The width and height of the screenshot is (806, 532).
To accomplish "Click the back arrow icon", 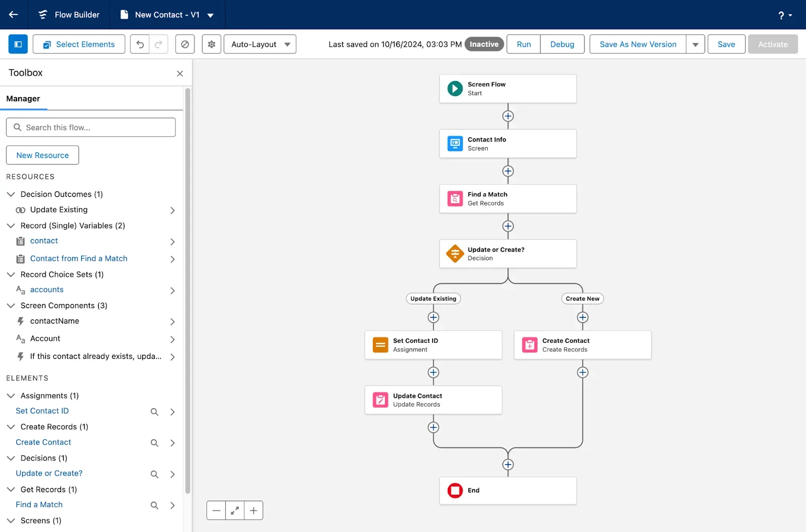I will point(14,15).
